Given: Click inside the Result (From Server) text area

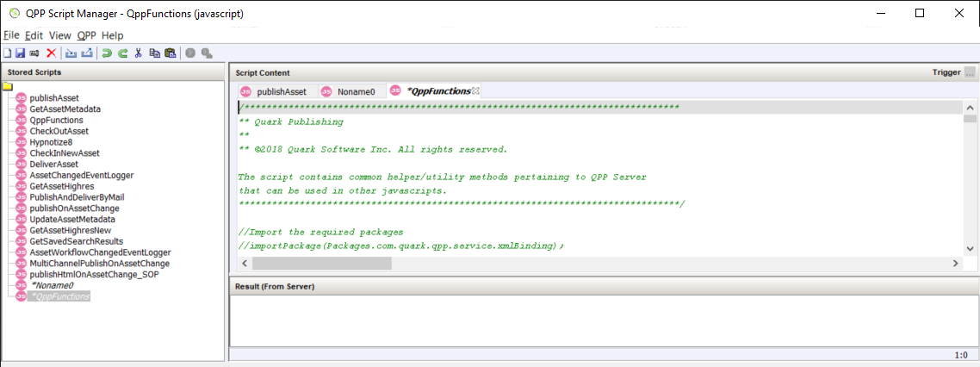Looking at the screenshot, I should [x=604, y=320].
